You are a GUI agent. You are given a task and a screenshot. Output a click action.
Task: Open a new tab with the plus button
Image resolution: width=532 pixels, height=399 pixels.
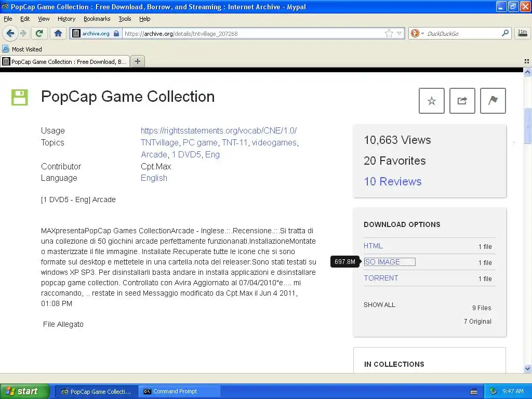(x=137, y=61)
